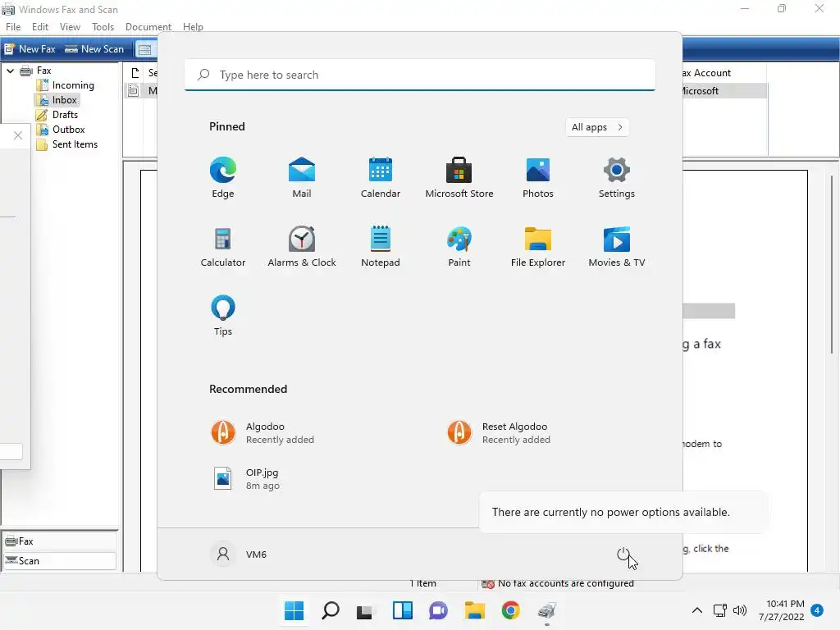Select the Microsoft fax row
The height and width of the screenshot is (630, 840).
coord(724,91)
